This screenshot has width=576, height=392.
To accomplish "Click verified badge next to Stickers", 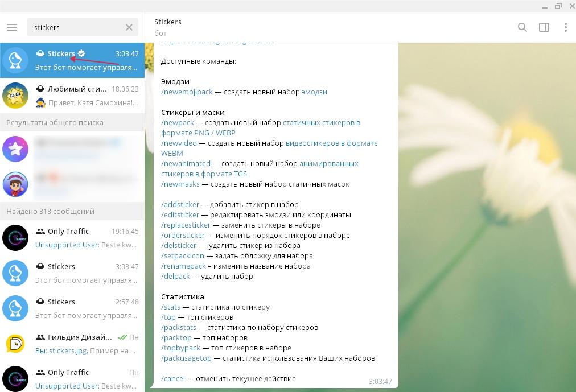I will tap(82, 53).
